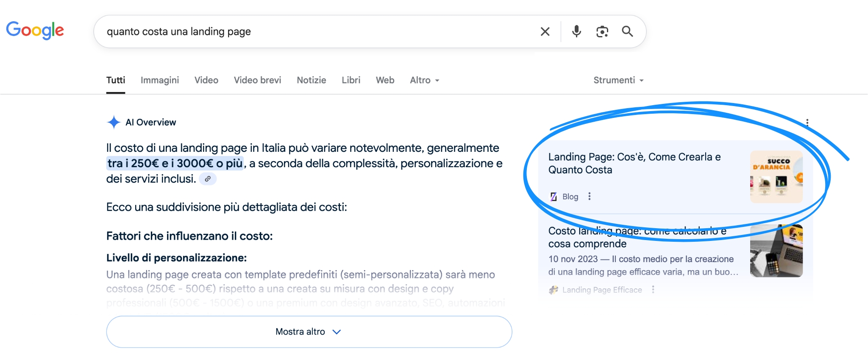Viewport: 868px width, 355px height.
Task: Open AI Overview three-dot options menu
Action: click(807, 123)
